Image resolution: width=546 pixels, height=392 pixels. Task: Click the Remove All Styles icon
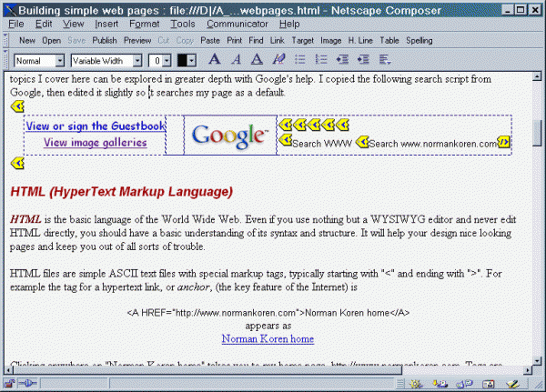point(278,60)
